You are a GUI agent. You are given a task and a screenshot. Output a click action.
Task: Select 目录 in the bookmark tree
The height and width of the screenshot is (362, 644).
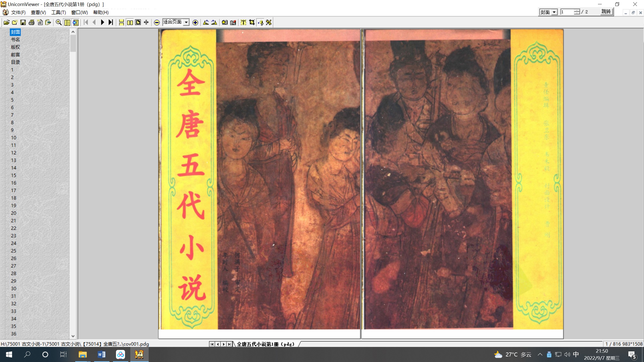[x=15, y=62]
